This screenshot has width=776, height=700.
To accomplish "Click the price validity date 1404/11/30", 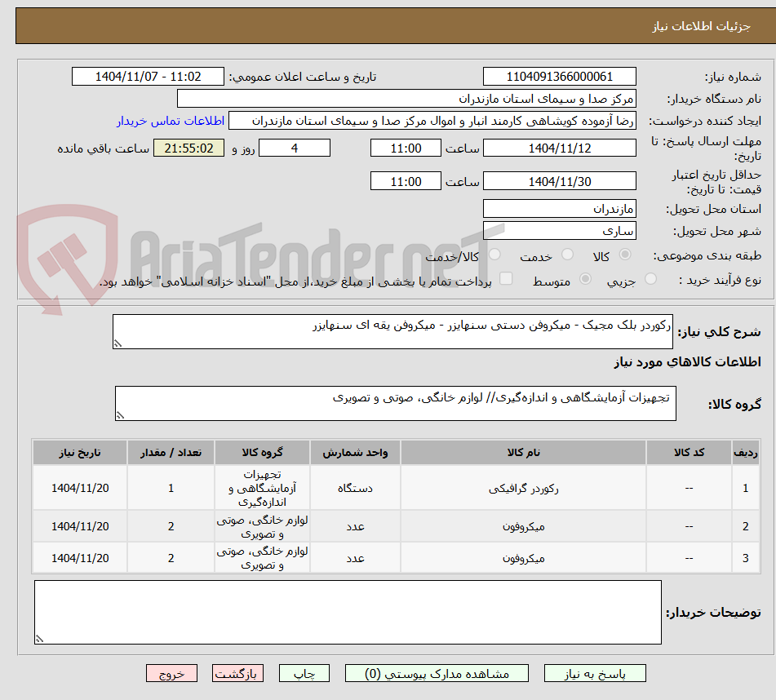I will [x=559, y=181].
